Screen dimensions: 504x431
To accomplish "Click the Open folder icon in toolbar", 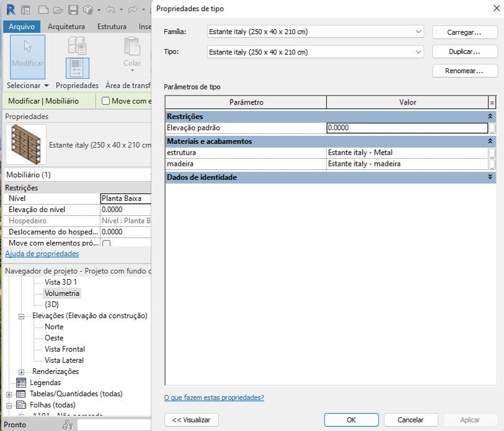I will tap(58, 10).
